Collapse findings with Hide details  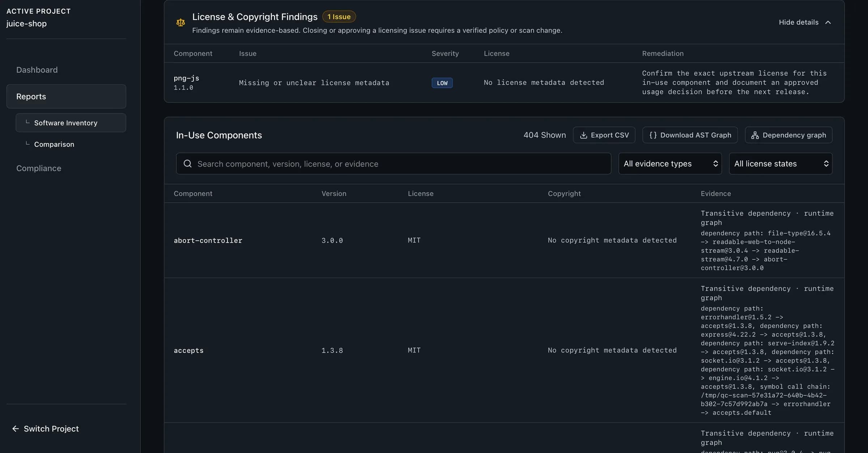click(805, 22)
